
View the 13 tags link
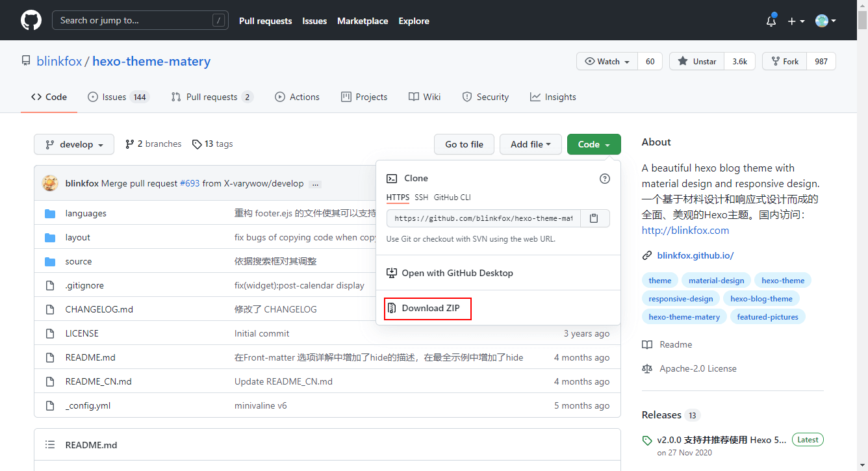212,144
